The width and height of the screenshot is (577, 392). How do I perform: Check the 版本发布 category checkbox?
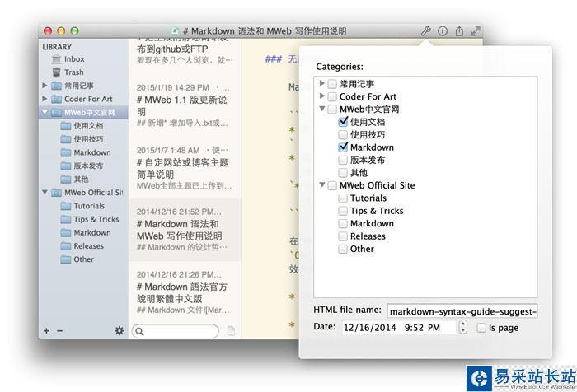(343, 160)
